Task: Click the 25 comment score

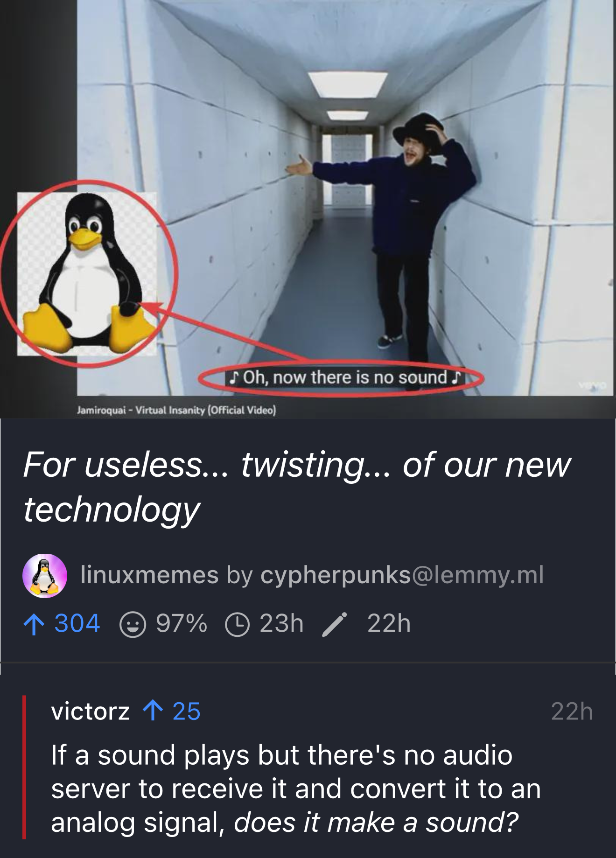Action: point(186,712)
